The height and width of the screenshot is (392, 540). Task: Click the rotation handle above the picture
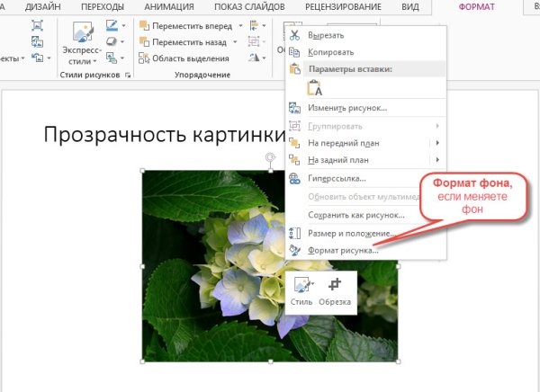pyautogui.click(x=271, y=157)
